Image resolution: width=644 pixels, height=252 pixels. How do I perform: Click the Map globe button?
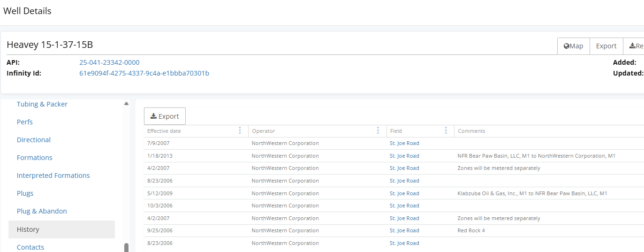[x=573, y=46]
